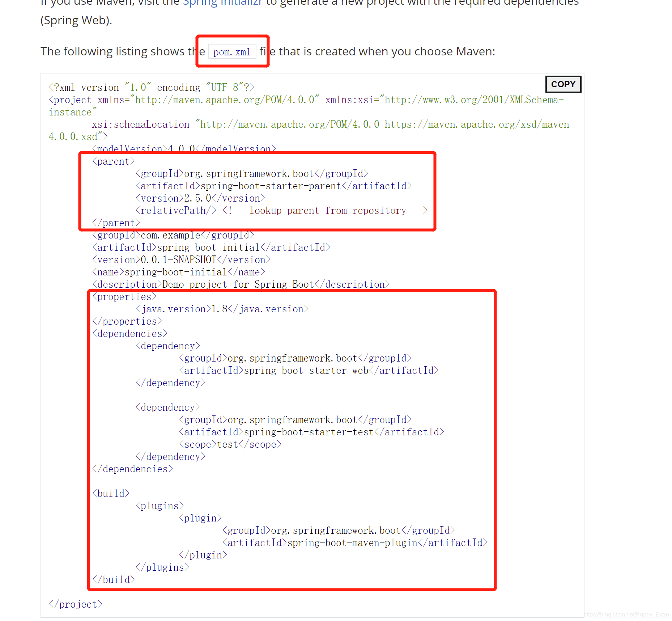Image resolution: width=672 pixels, height=621 pixels.
Task: Click the COPY button on the code block
Action: (x=563, y=84)
